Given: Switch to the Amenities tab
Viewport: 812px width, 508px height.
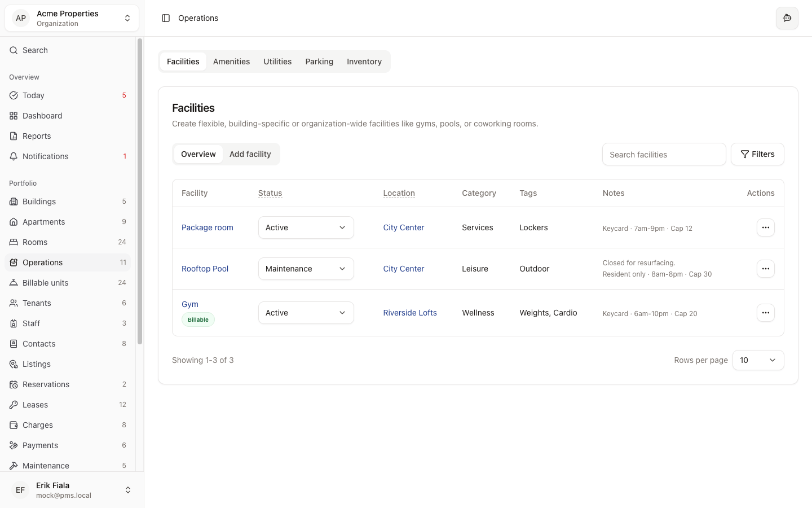Looking at the screenshot, I should [231, 62].
